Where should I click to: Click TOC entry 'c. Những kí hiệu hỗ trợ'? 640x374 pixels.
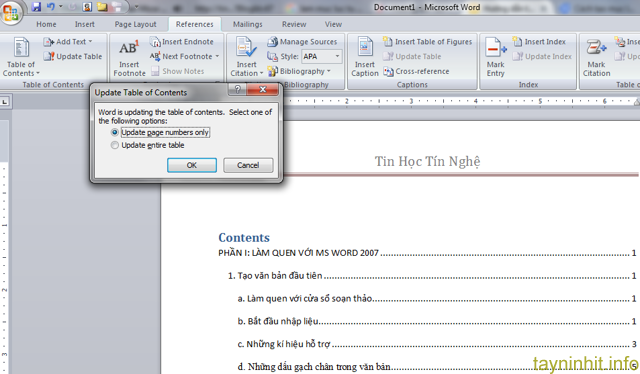pyautogui.click(x=284, y=344)
